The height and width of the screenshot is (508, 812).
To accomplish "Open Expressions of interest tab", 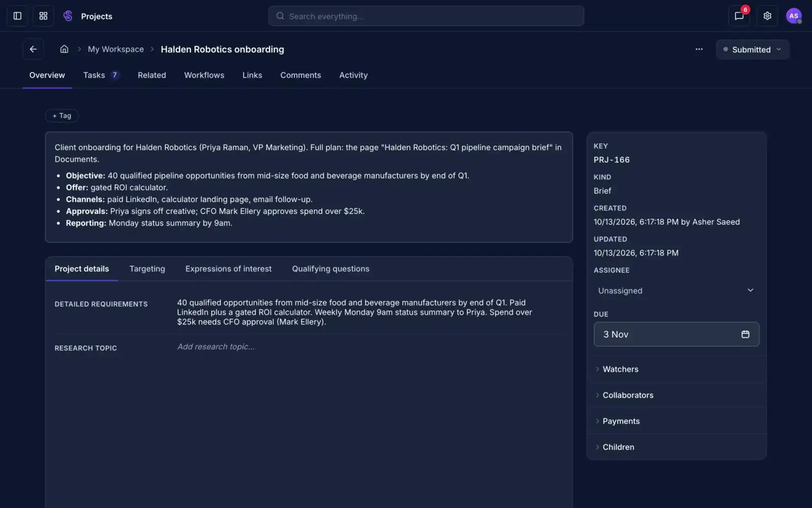I will coord(228,269).
